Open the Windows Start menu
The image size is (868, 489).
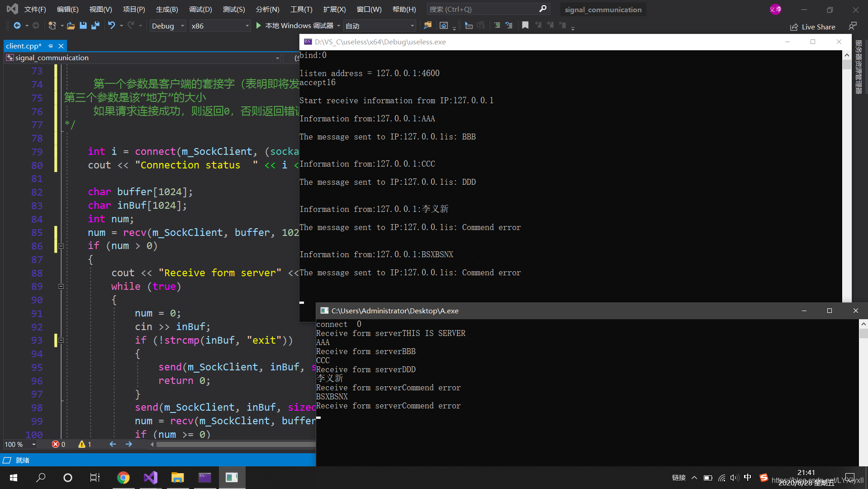pos(14,478)
